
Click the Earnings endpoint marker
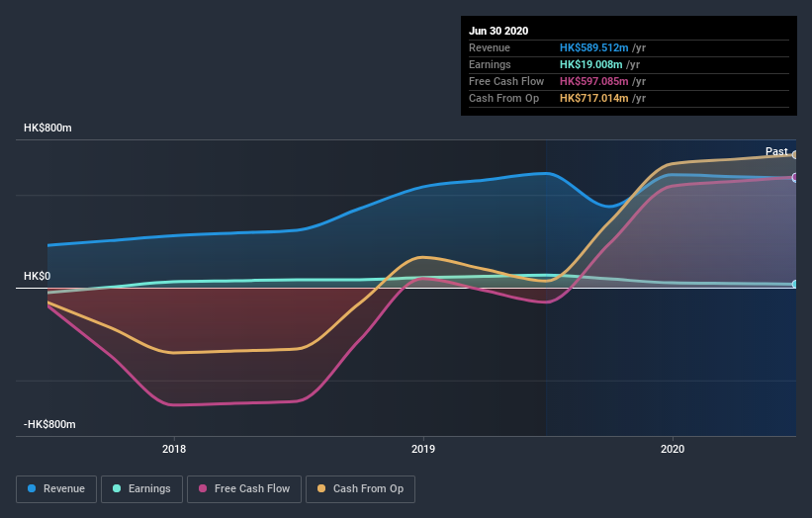tap(795, 284)
